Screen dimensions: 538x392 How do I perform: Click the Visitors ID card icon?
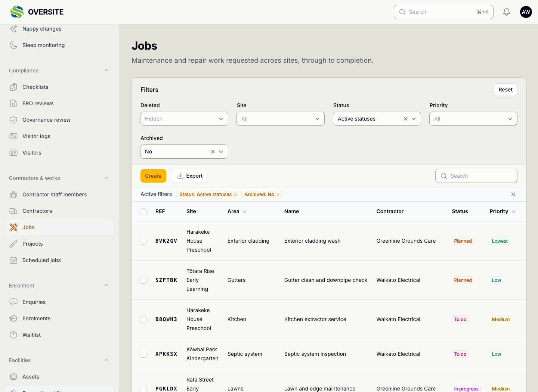click(13, 153)
